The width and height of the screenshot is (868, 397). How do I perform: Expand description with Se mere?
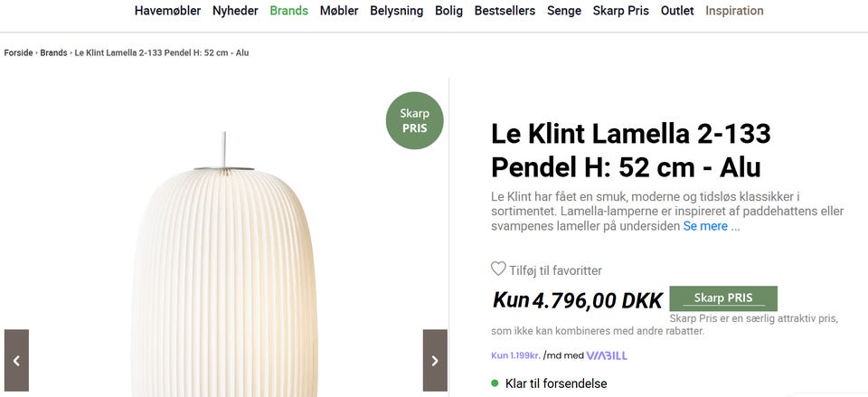tap(711, 226)
